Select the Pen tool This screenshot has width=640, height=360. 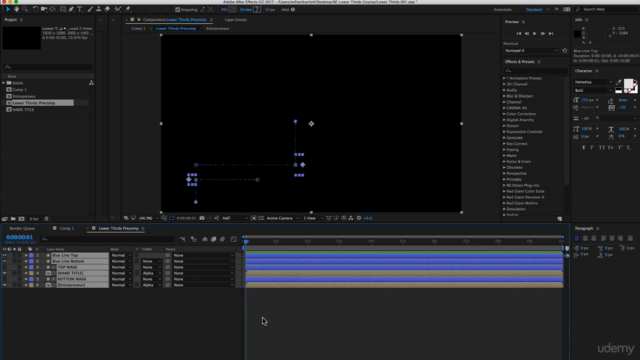pos(71,9)
